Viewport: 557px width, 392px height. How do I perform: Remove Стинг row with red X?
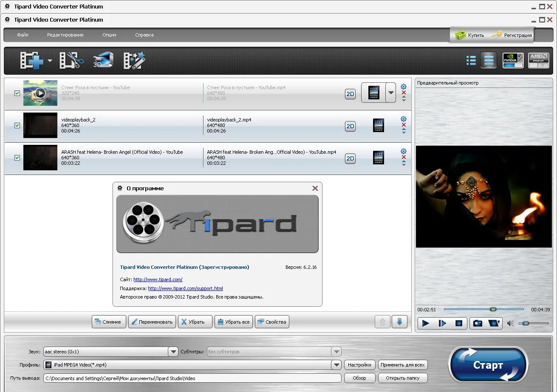pos(404,93)
